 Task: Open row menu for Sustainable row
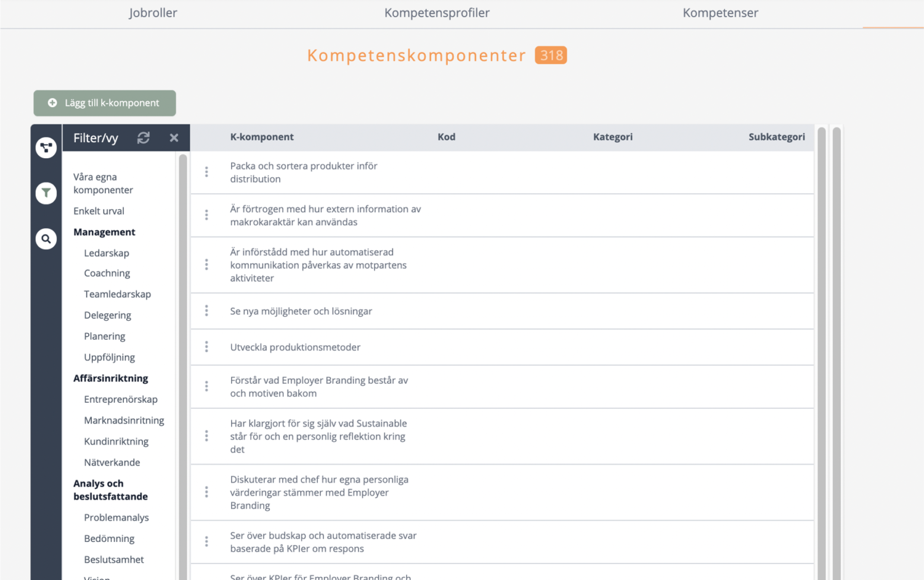[206, 436]
